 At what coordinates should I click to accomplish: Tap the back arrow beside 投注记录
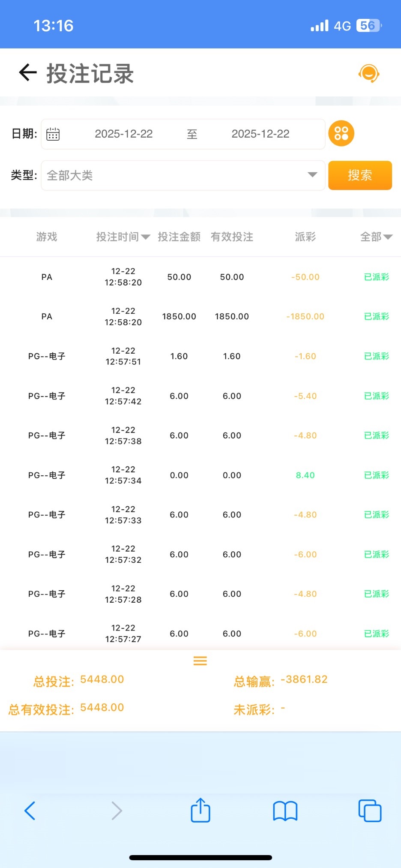(28, 72)
